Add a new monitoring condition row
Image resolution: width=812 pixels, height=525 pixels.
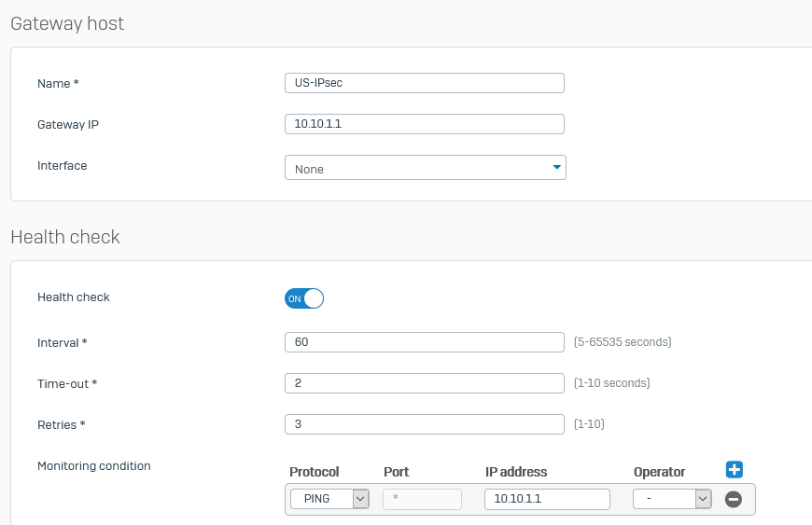(734, 470)
